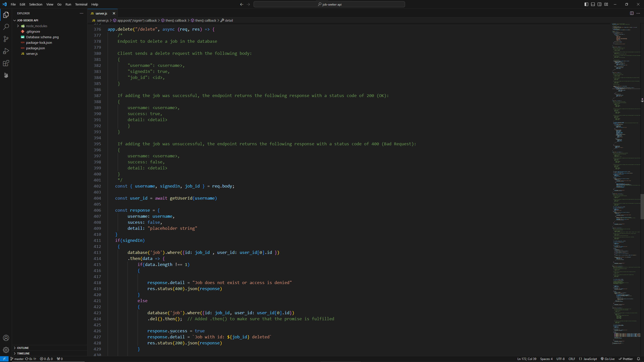Open the Search view in activity bar
Image resolution: width=644 pixels, height=362 pixels.
[x=6, y=27]
